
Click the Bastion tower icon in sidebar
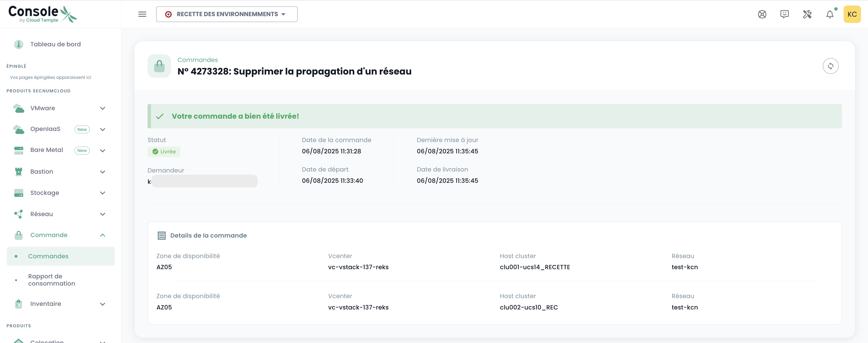coord(19,171)
